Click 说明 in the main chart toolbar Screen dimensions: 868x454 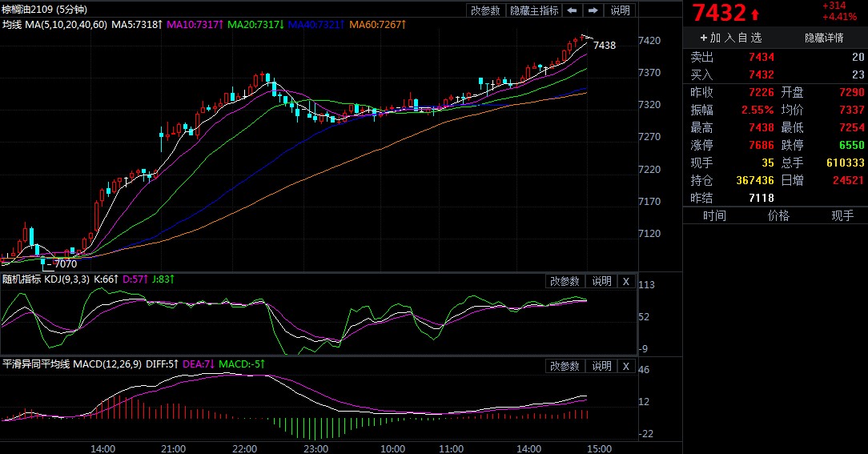click(620, 10)
